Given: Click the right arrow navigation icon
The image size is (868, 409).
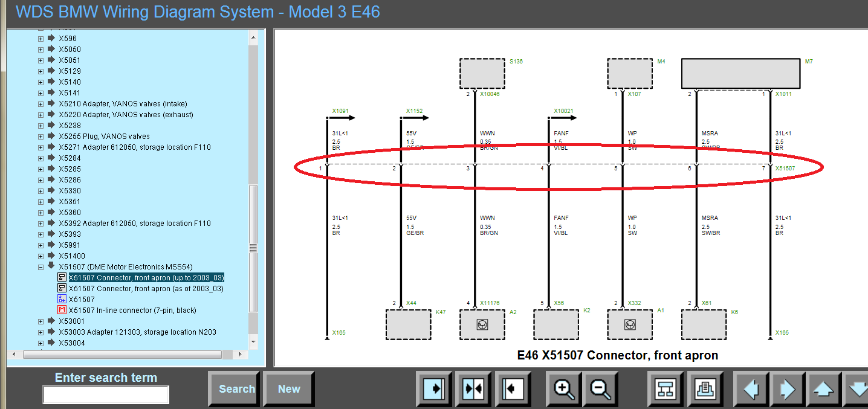Looking at the screenshot, I should [788, 389].
